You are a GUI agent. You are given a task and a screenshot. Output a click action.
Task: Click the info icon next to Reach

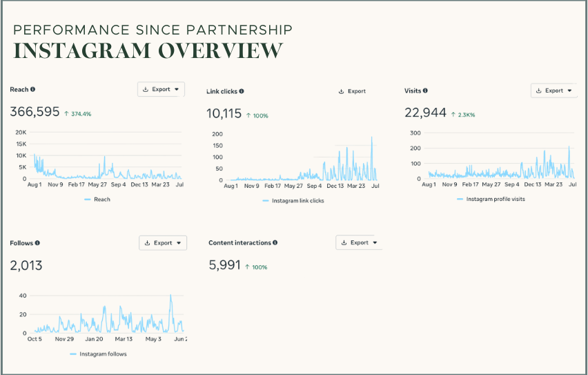pos(32,89)
